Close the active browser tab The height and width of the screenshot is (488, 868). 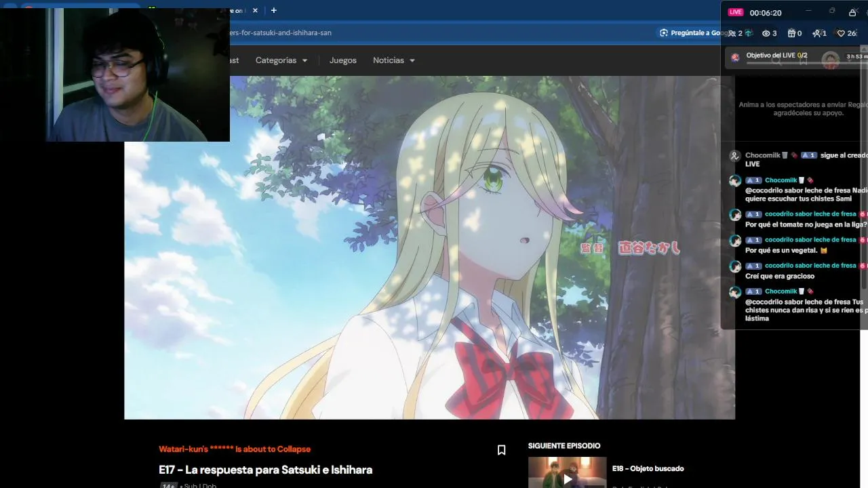(256, 10)
